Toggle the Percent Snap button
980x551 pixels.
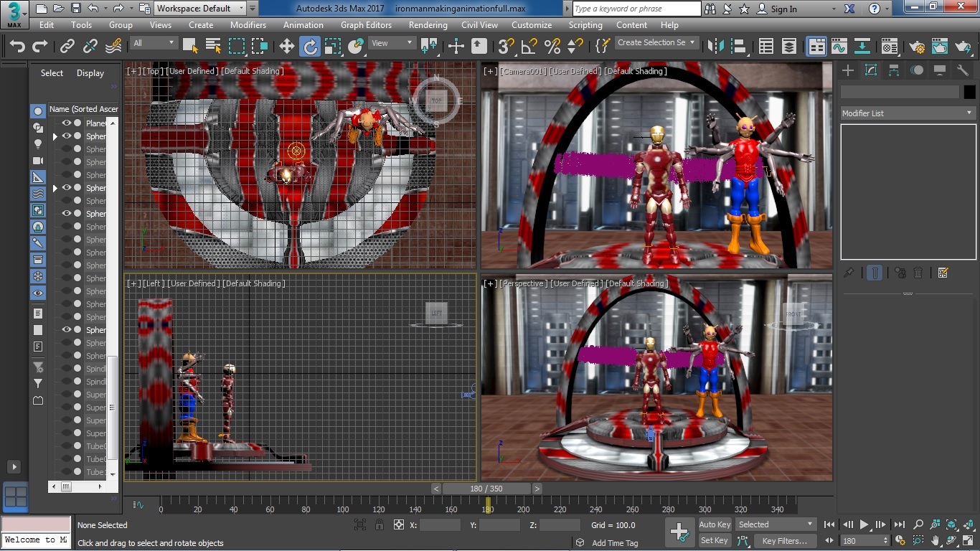[552, 47]
